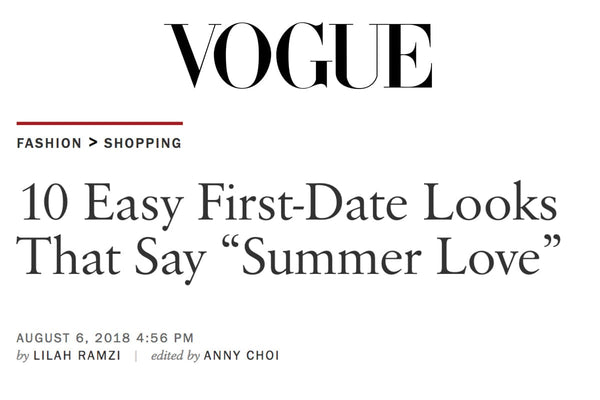Click the red accent line above breadcrumbs

pos(99,123)
